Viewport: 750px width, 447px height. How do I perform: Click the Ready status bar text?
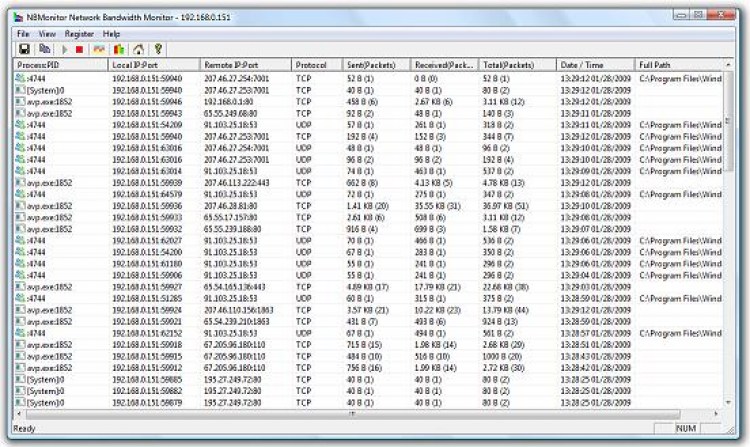24,428
